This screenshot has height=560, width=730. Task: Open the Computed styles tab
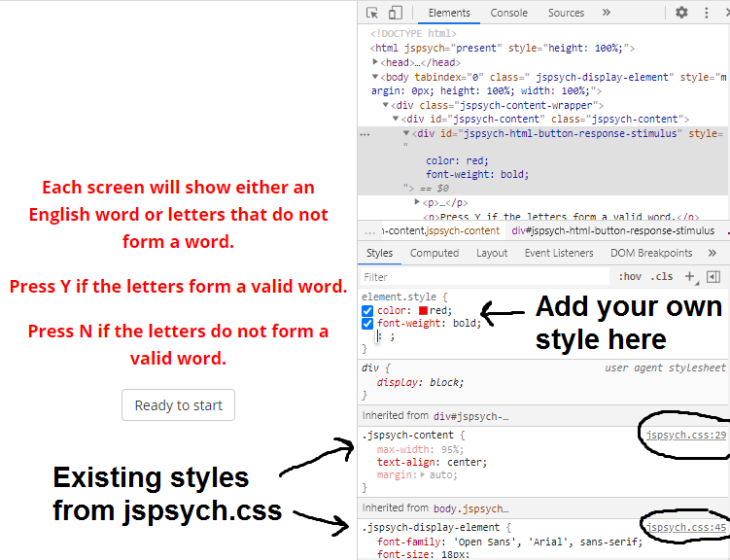coord(435,253)
